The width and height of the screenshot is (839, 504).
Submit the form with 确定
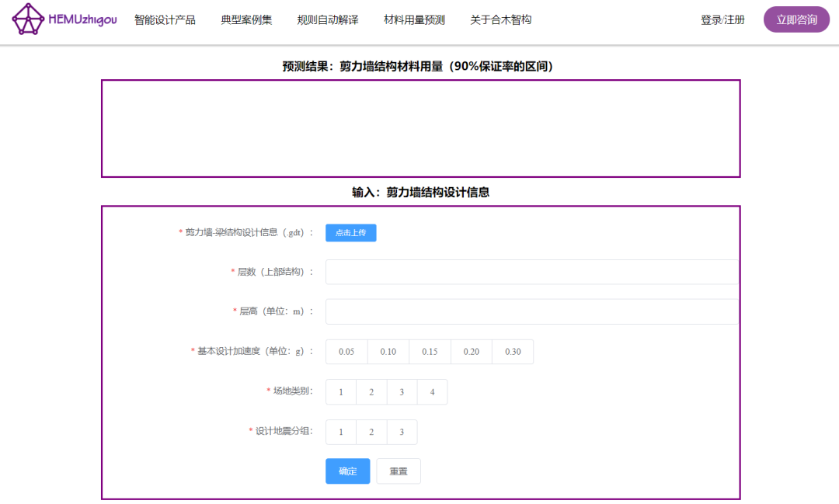point(347,471)
